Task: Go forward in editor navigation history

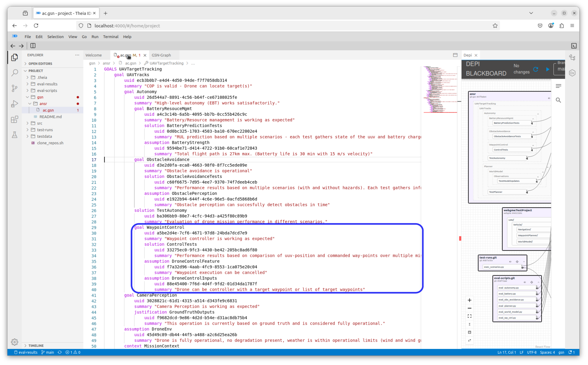Action: click(x=21, y=46)
